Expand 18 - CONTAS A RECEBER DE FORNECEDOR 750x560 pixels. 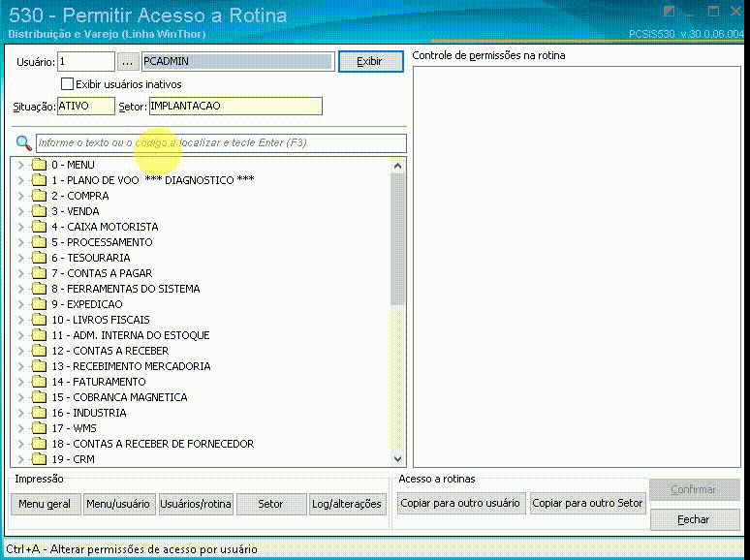(20, 444)
